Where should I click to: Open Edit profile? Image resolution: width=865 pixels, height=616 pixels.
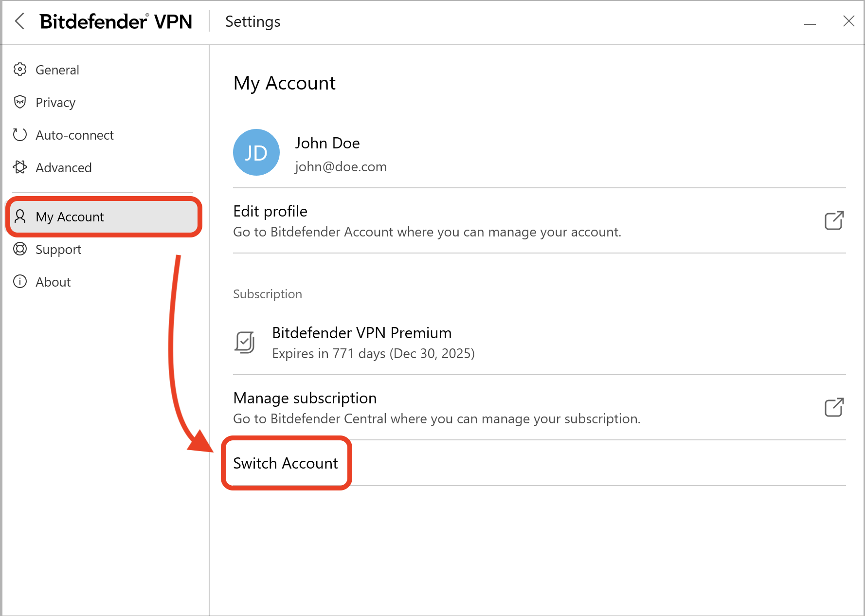point(270,211)
